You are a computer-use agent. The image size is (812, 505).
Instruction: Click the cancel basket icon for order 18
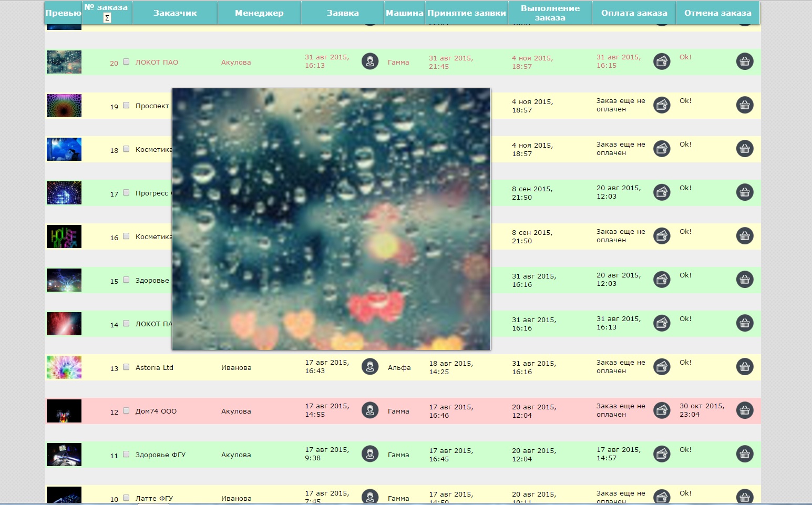[745, 149]
